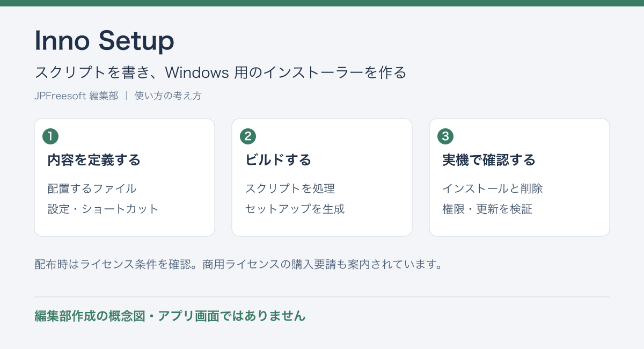Click the license note about 配布時はライセンス条件
Screen dimensions: 644x349
click(x=238, y=265)
